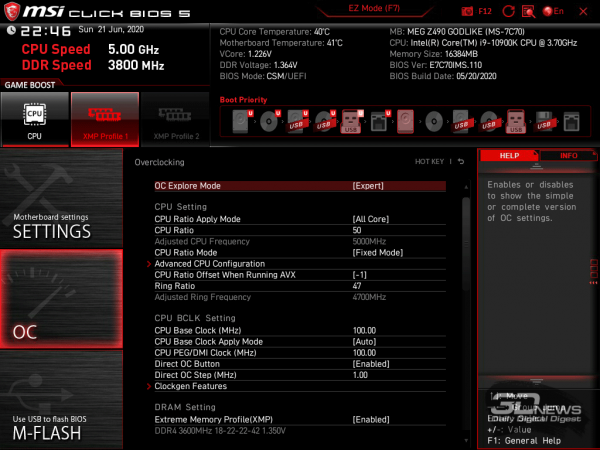Enable XMP Profile 1

[104, 118]
